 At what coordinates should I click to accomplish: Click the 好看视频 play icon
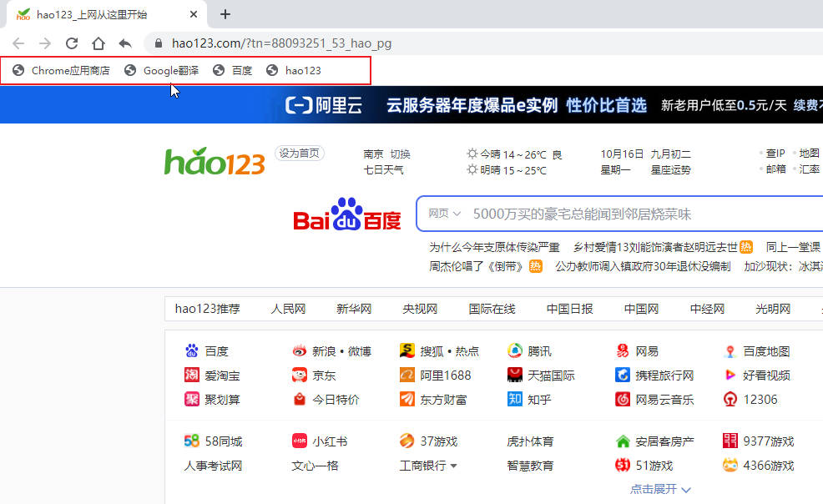pyautogui.click(x=730, y=375)
